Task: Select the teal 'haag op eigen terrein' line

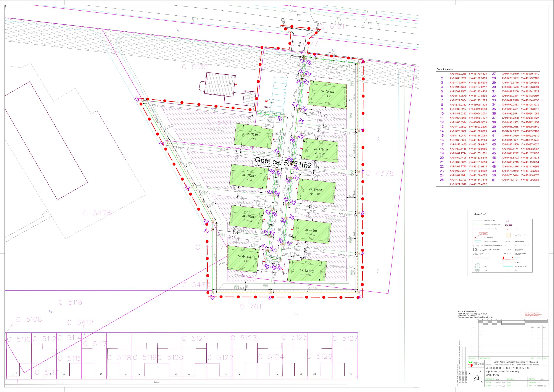Action: (x=508, y=266)
